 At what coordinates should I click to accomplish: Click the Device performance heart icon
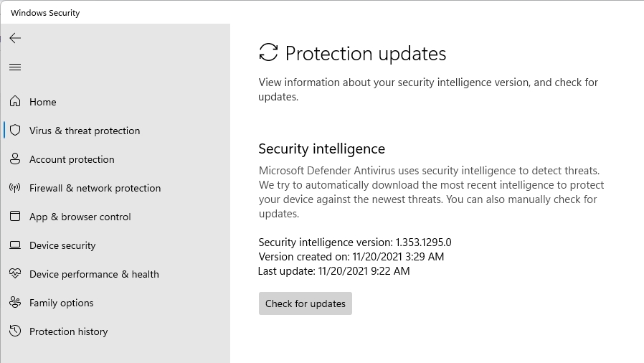coord(15,274)
